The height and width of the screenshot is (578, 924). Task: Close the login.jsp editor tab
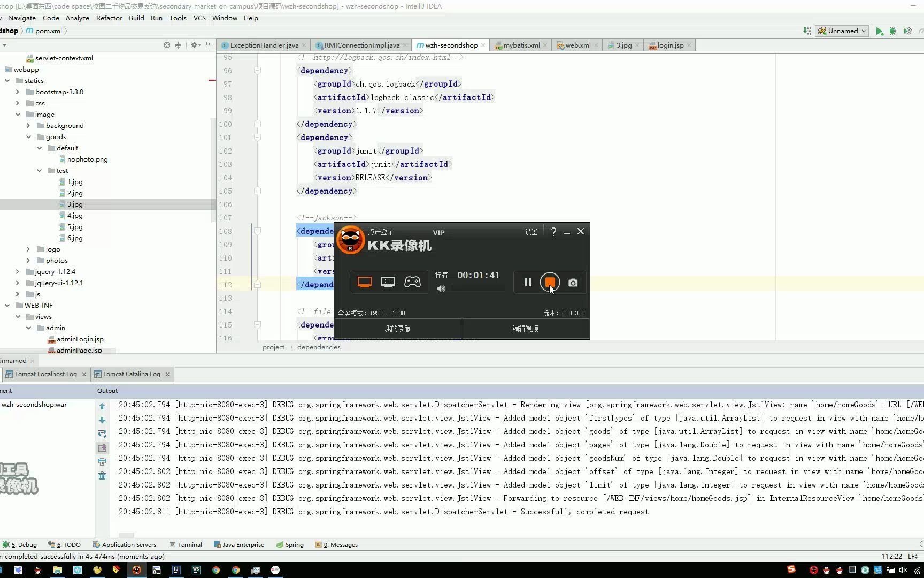[x=689, y=45]
